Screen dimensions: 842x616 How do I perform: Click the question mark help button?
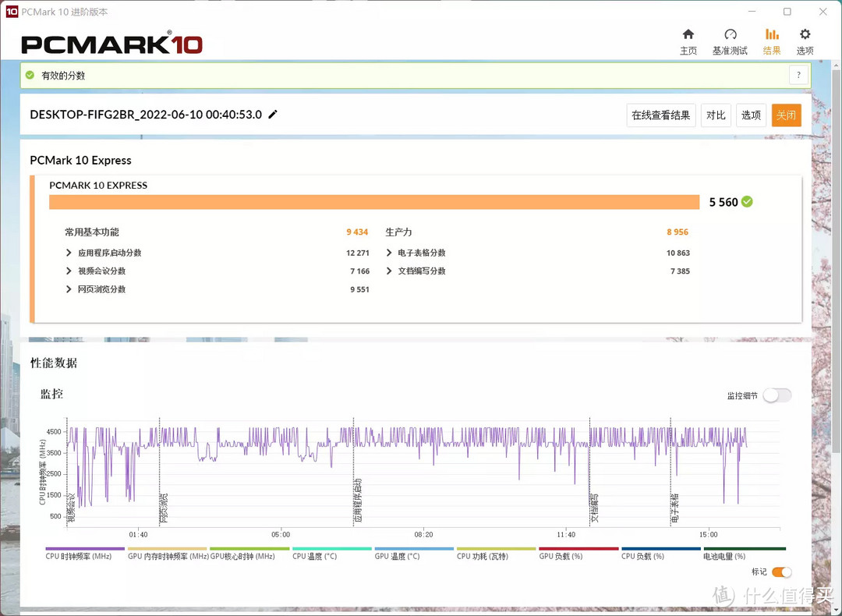click(798, 75)
